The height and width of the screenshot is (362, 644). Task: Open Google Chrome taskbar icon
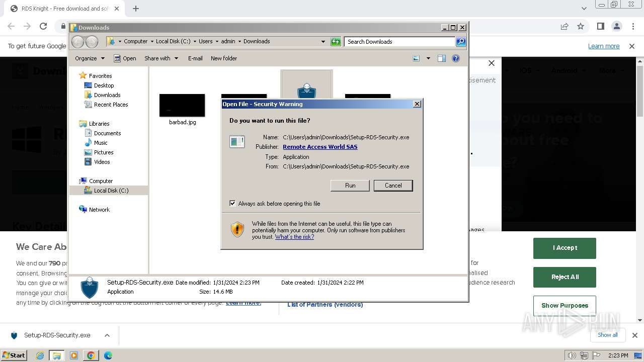click(91, 355)
